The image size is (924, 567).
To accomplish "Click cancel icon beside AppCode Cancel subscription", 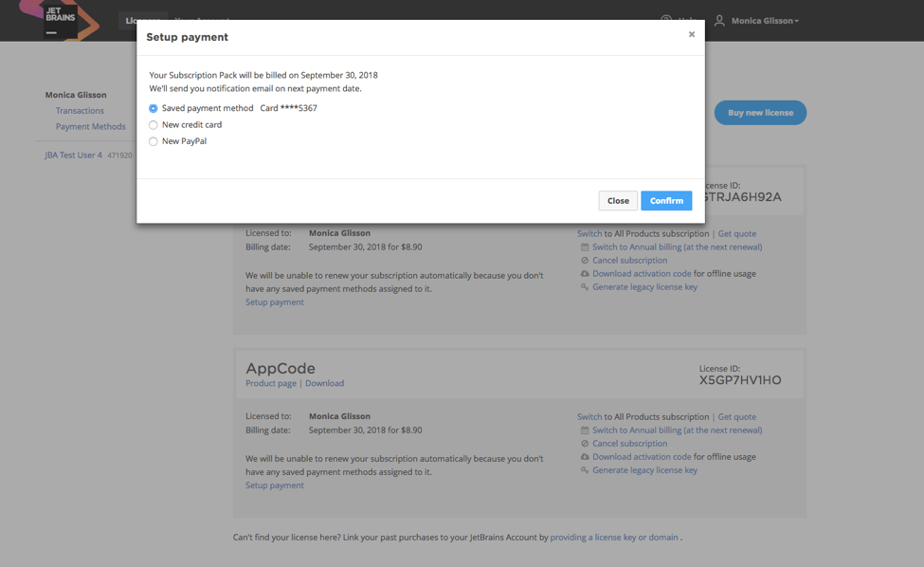I will (585, 444).
